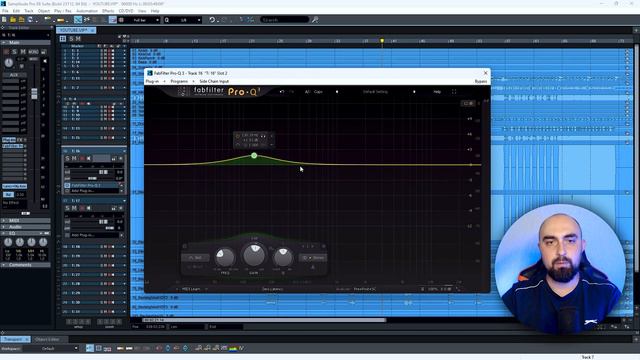Open the Edit menu
The width and height of the screenshot is (640, 360).
(16, 11)
